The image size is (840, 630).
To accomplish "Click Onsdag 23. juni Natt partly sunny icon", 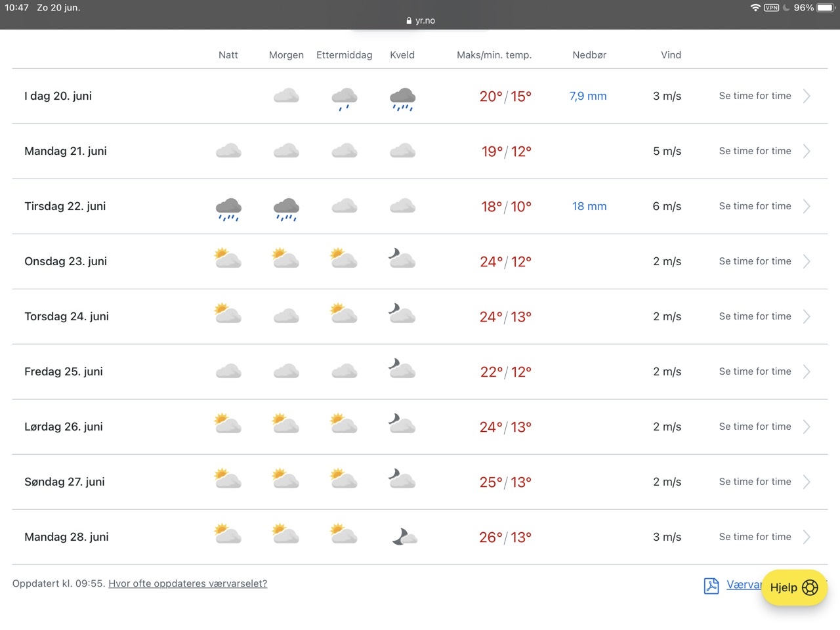I will (x=228, y=258).
